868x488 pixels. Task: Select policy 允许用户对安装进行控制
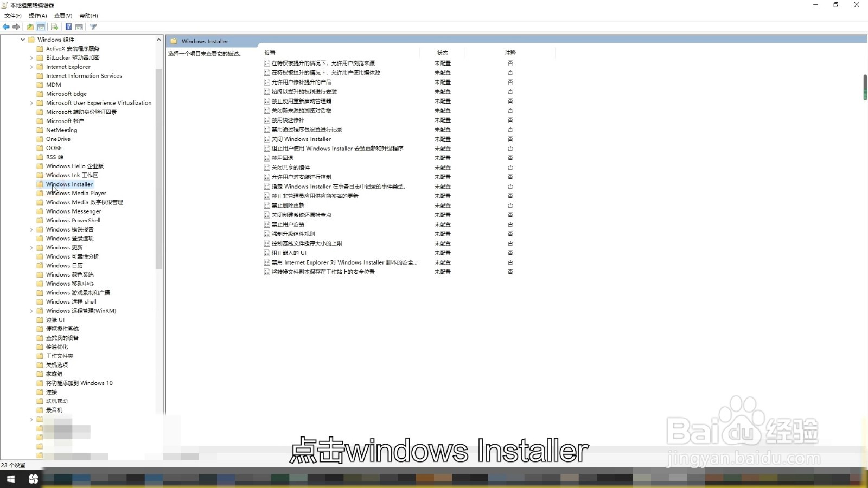tap(302, 177)
